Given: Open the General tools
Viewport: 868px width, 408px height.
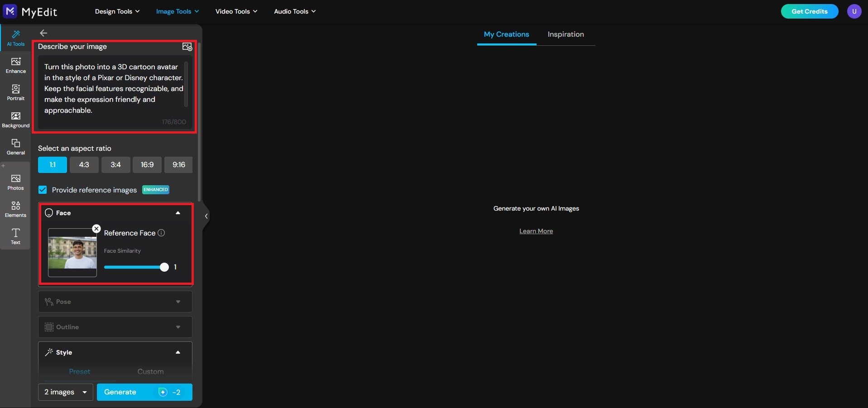Looking at the screenshot, I should click(x=15, y=147).
